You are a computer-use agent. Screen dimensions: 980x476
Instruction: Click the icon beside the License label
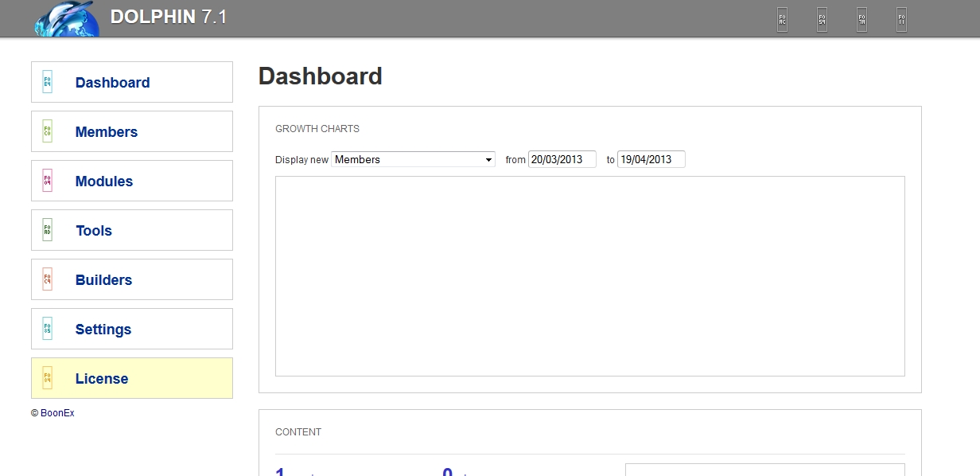click(x=47, y=378)
